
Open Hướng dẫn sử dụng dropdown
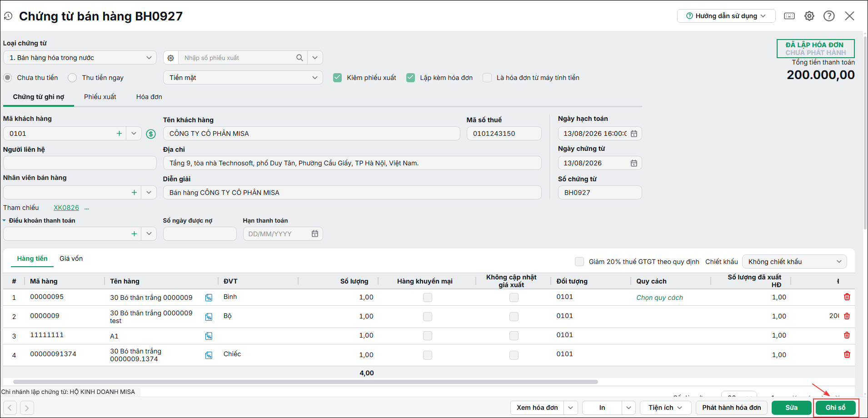coord(726,16)
